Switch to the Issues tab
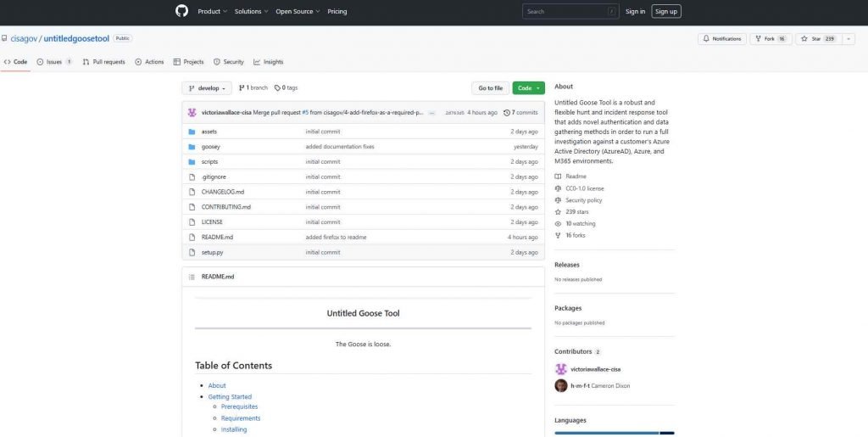Image resolution: width=868 pixels, height=437 pixels. point(54,62)
